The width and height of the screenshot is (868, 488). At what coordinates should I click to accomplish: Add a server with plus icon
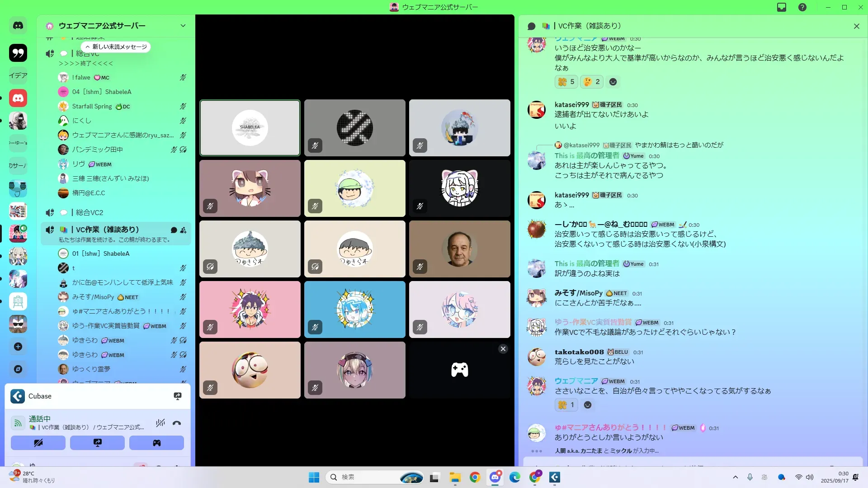18,347
